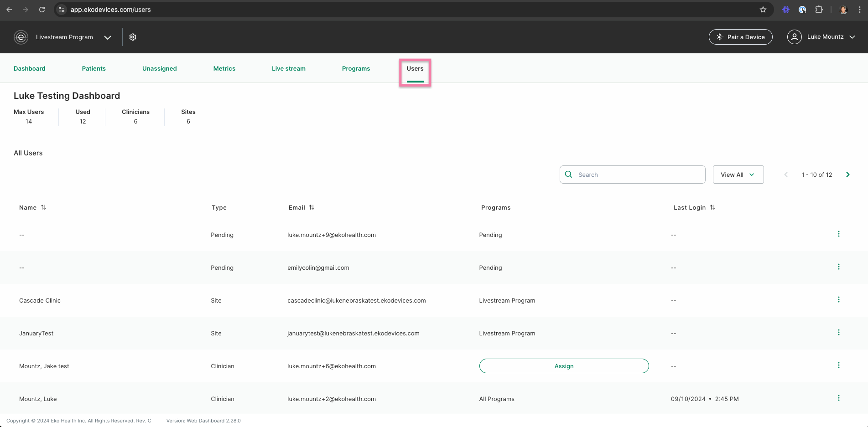
Task: Assign a program to Mountz, Jake test
Action: (x=564, y=366)
